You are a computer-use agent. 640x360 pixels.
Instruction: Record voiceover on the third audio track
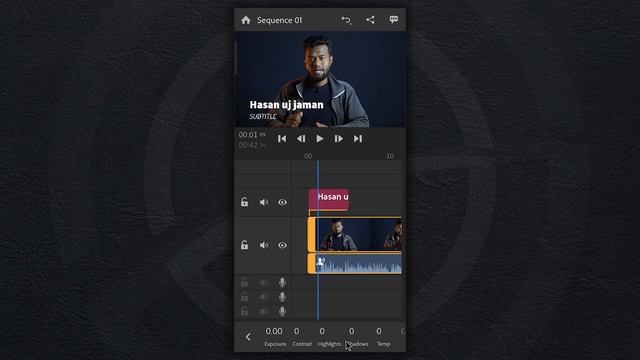click(282, 311)
